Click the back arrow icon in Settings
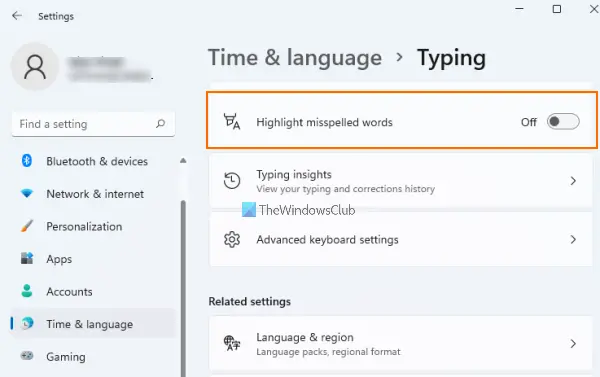This screenshot has height=377, width=600. tap(17, 16)
